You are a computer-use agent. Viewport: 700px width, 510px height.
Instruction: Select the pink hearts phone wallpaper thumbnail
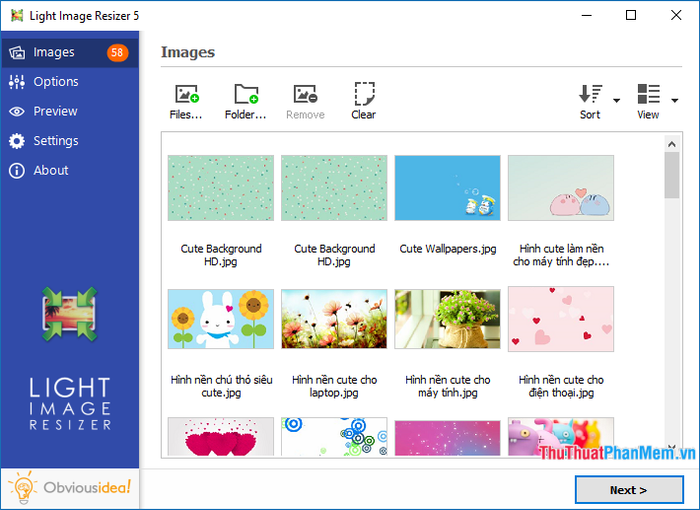click(561, 319)
